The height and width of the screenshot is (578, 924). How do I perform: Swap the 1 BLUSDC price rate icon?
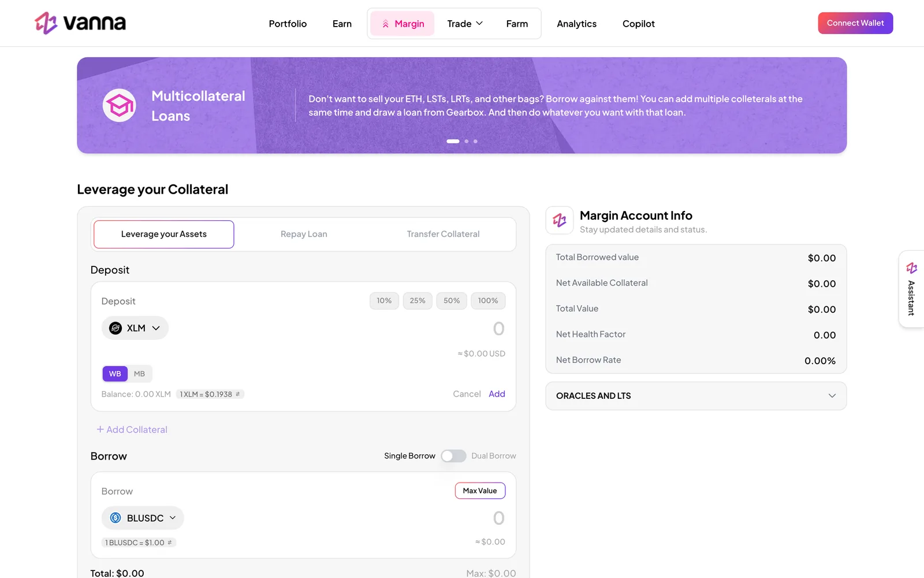click(x=170, y=543)
